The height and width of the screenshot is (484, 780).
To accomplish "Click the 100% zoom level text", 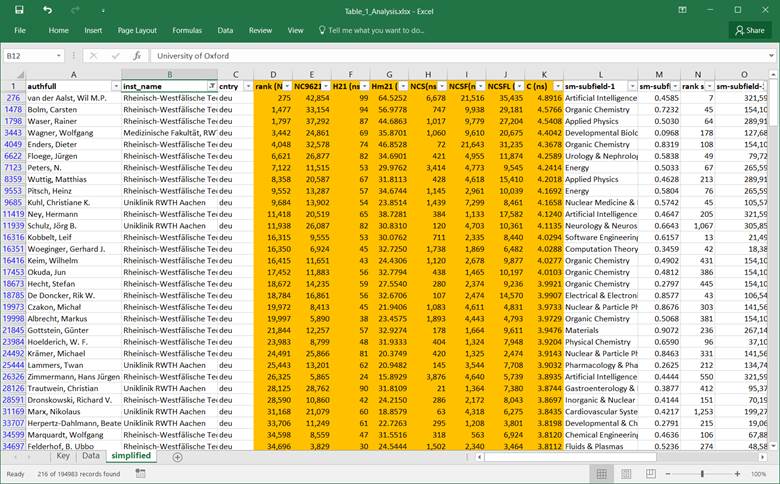I will click(759, 474).
